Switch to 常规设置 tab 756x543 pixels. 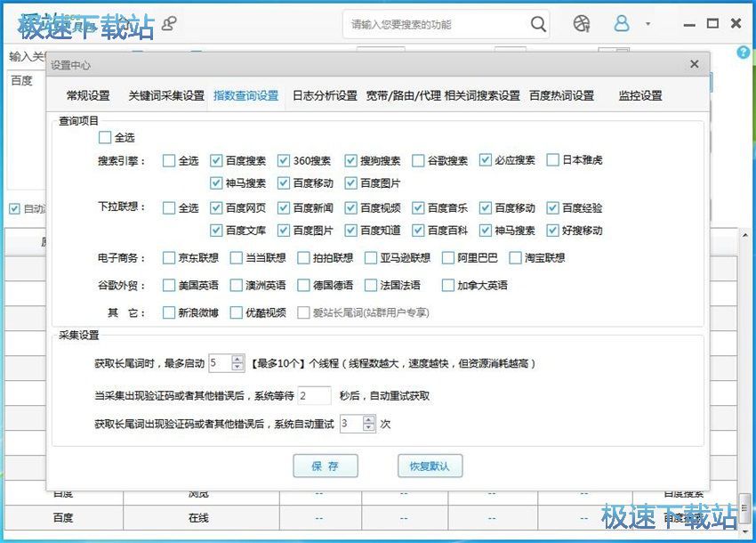[88, 95]
